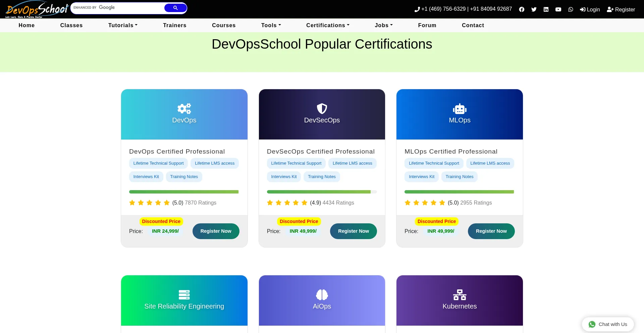The image size is (644, 333).
Task: Open the Certifications dropdown
Action: coord(328,25)
